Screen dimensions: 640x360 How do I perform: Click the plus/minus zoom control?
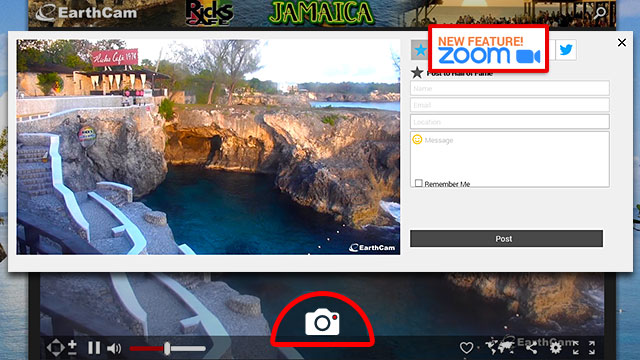[x=72, y=347]
